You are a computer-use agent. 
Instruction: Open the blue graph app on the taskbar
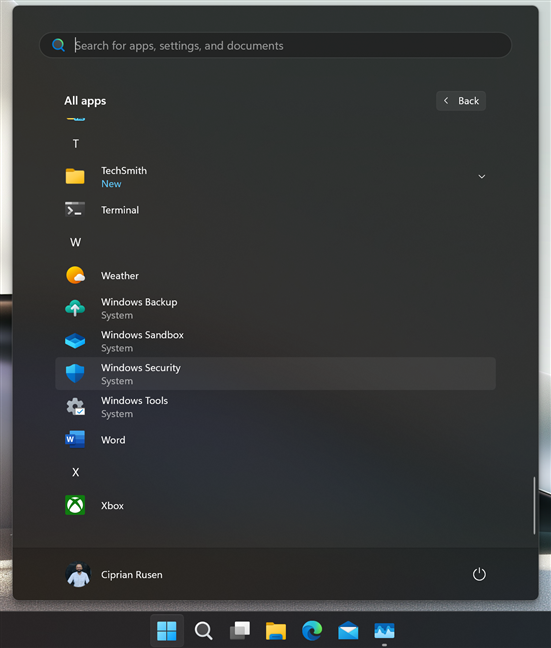pyautogui.click(x=384, y=631)
